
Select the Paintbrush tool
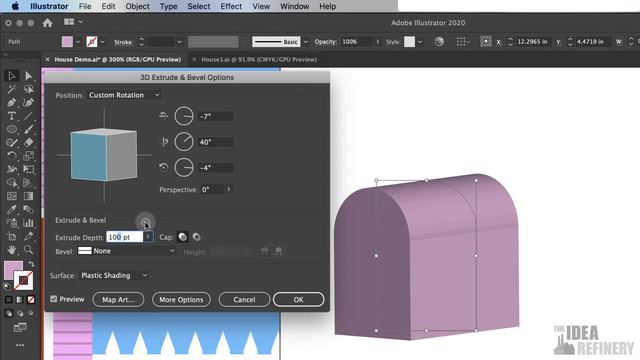pos(28,129)
